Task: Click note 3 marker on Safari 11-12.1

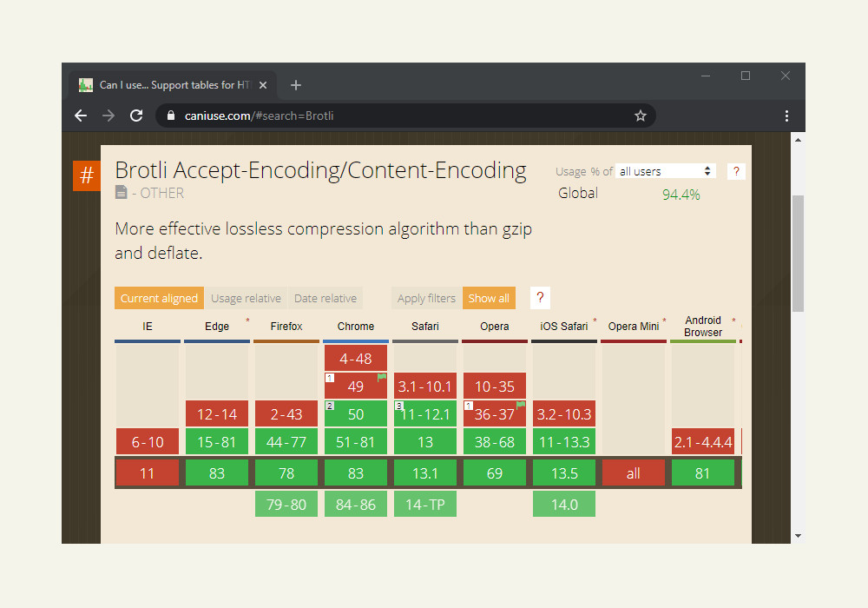Action: [399, 406]
